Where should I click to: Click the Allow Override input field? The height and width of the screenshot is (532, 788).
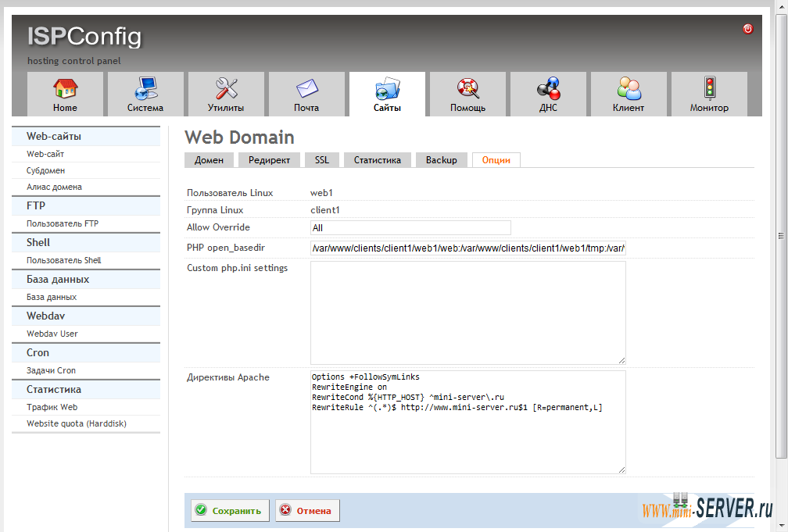tap(410, 227)
